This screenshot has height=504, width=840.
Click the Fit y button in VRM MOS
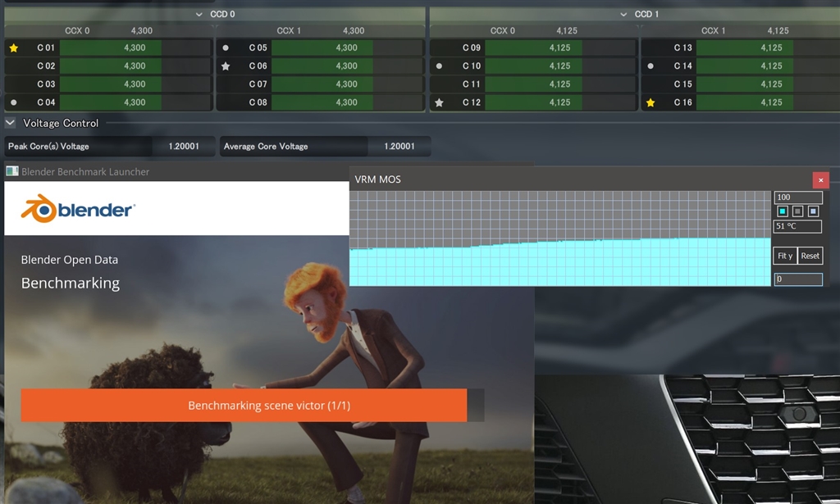(785, 256)
